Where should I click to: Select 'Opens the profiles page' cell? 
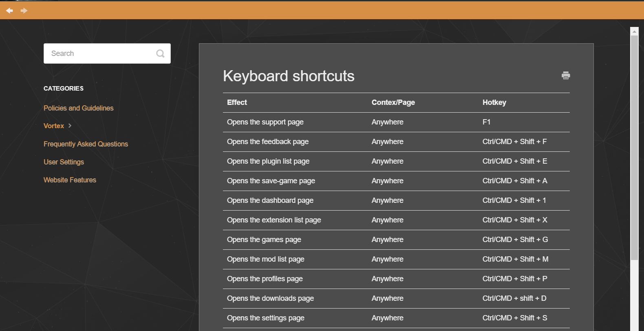pos(265,279)
